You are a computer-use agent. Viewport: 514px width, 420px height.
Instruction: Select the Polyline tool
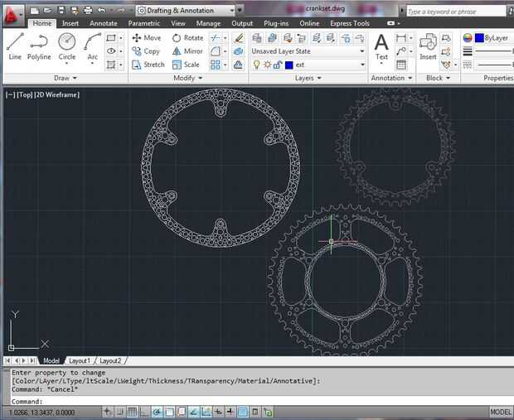(x=39, y=46)
